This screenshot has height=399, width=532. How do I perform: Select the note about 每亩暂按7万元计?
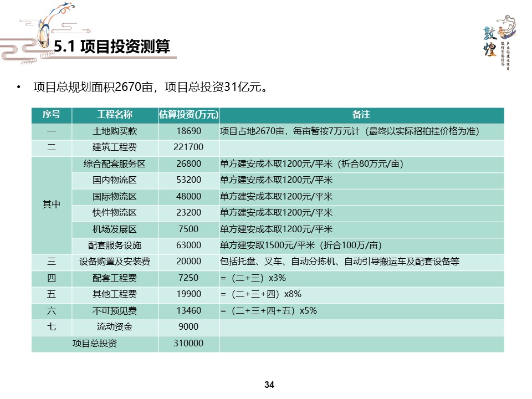[x=350, y=131]
